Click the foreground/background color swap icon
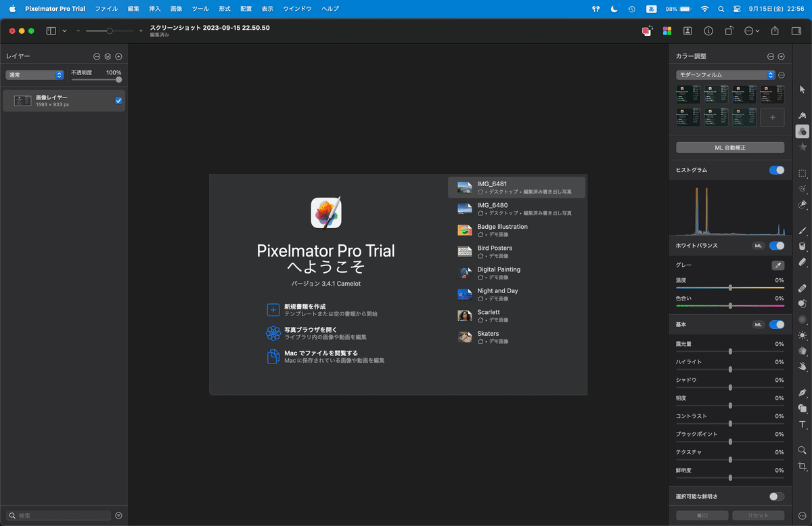This screenshot has height=526, width=812. 647,30
